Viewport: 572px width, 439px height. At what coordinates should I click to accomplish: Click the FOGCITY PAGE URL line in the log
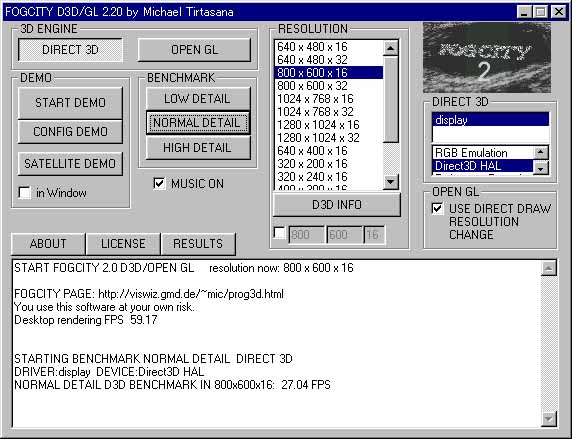click(149, 294)
